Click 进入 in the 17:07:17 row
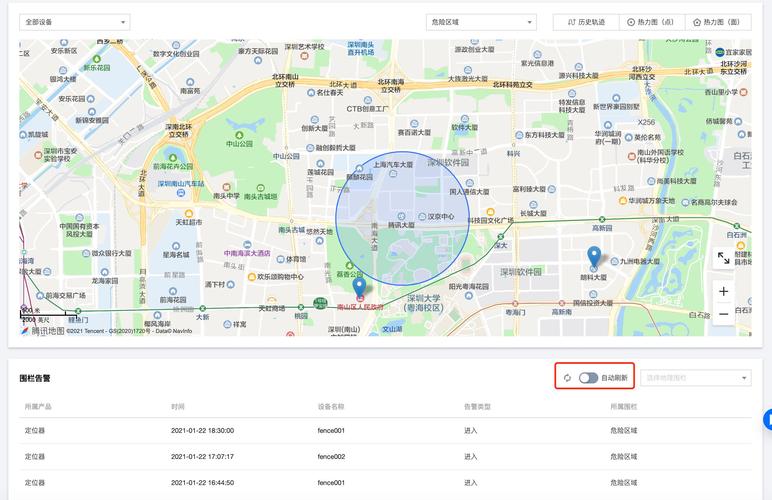Image resolution: width=772 pixels, height=500 pixels. (x=471, y=457)
